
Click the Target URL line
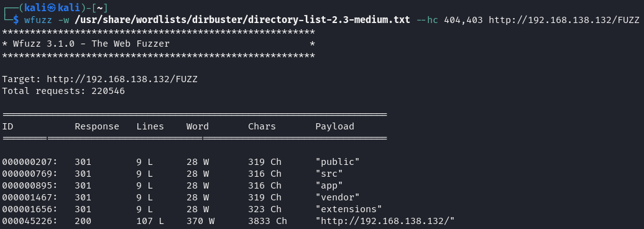coord(100,79)
